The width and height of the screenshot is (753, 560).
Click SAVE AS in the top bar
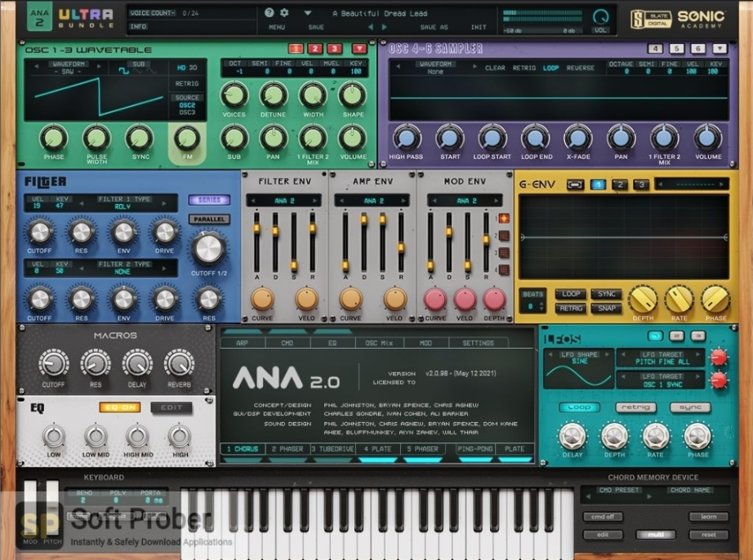point(434,28)
